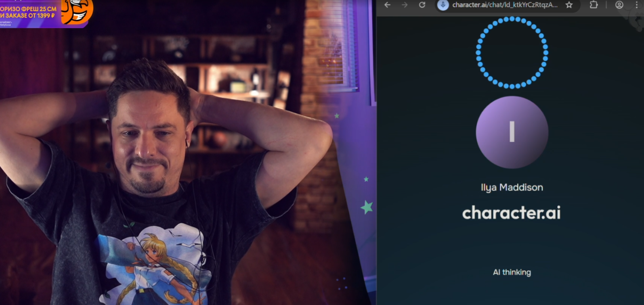The height and width of the screenshot is (305, 644).
Task: Click the Ilya Maddison name text
Action: (x=512, y=188)
